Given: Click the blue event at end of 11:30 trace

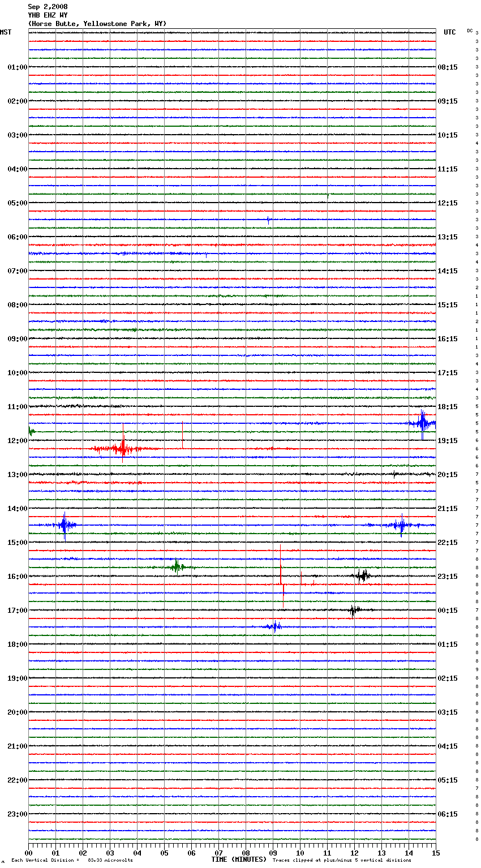Looking at the screenshot, I should coord(422,423).
